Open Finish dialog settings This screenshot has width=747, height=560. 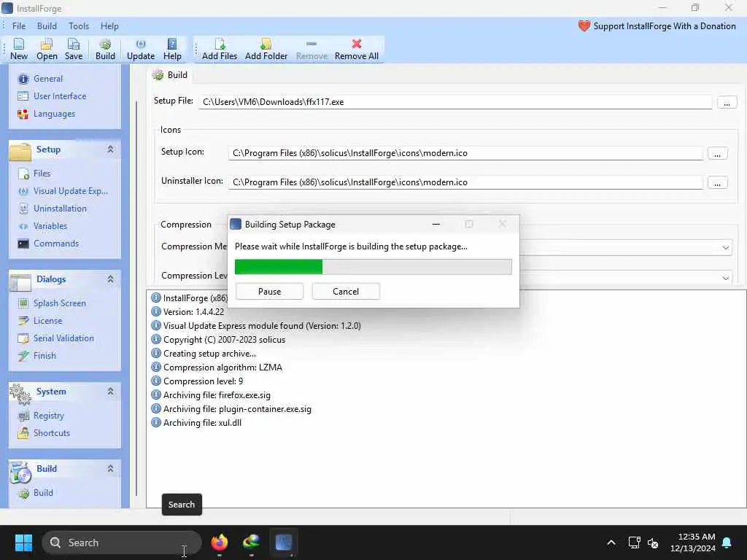[36, 356]
